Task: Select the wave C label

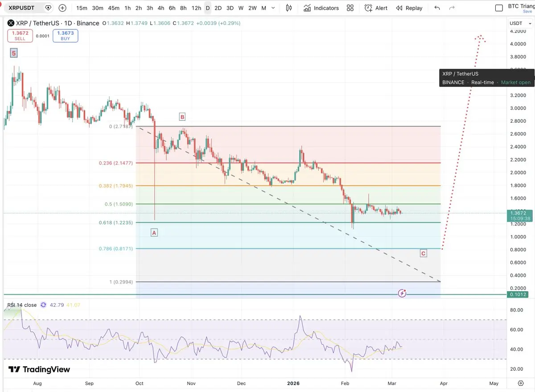Action: coord(423,253)
